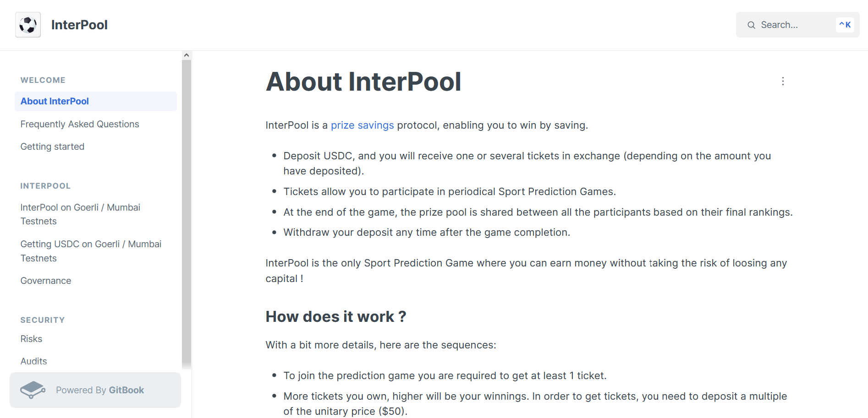Click the Ctrl+K shortcut badge

[x=845, y=25]
